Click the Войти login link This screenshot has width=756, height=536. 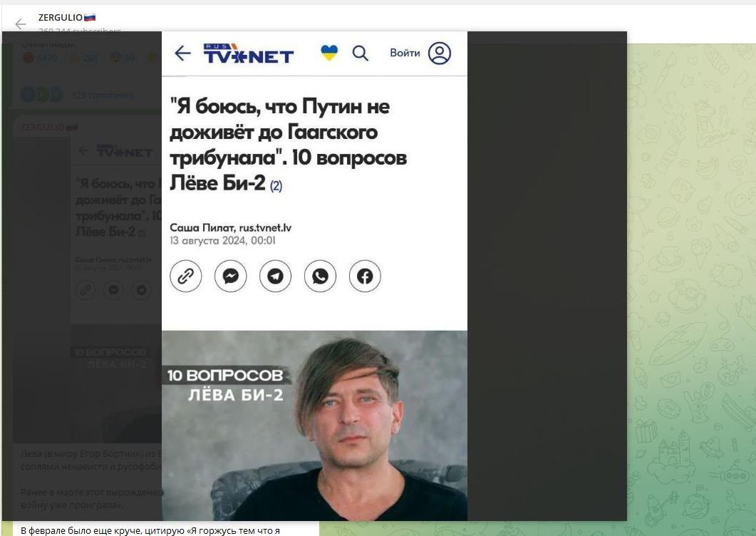(405, 53)
